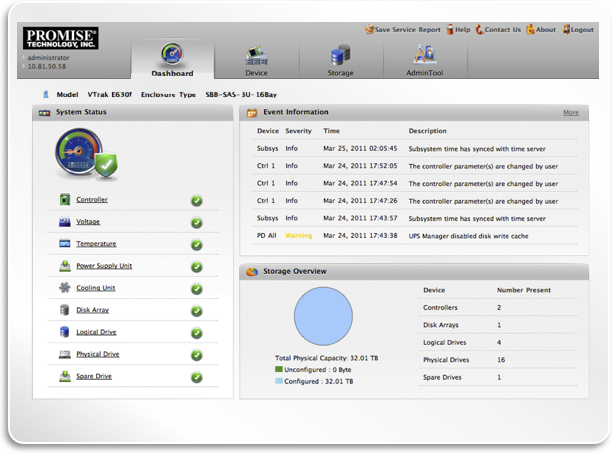
Task: Click the administrator username text
Action: coord(48,57)
